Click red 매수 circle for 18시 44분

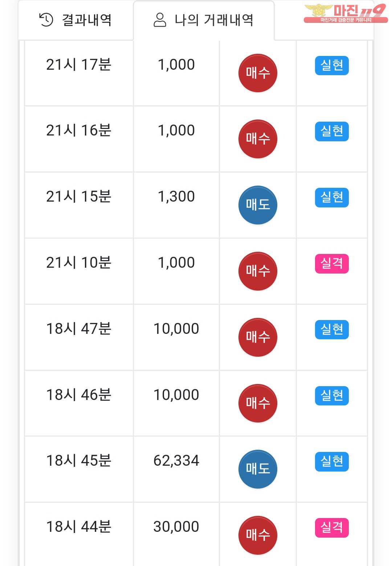[x=258, y=535]
